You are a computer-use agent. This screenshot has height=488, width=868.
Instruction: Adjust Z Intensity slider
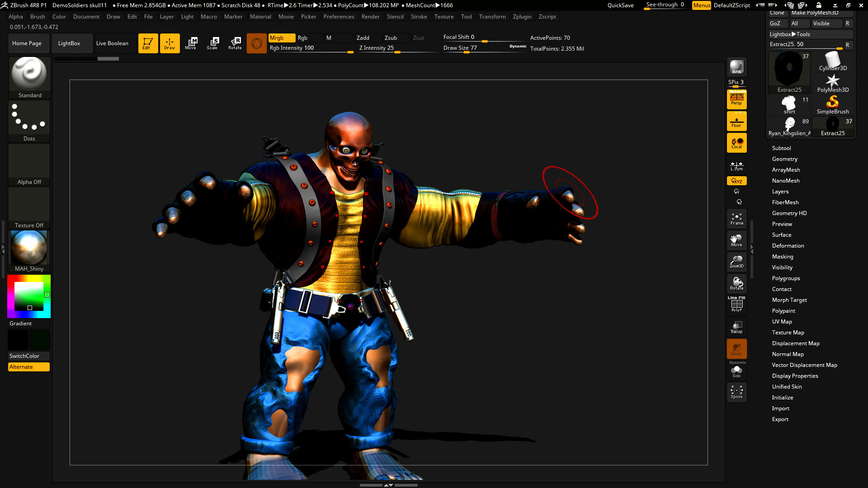pos(398,48)
